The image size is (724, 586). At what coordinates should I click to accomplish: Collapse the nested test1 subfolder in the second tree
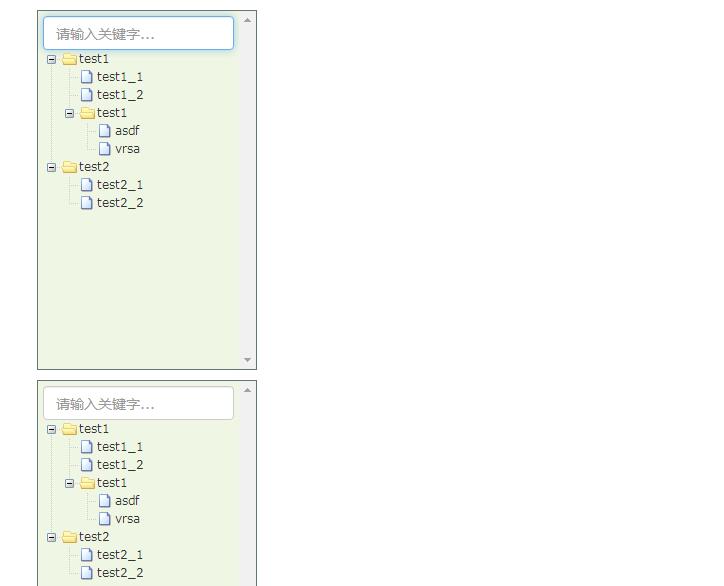click(70, 483)
